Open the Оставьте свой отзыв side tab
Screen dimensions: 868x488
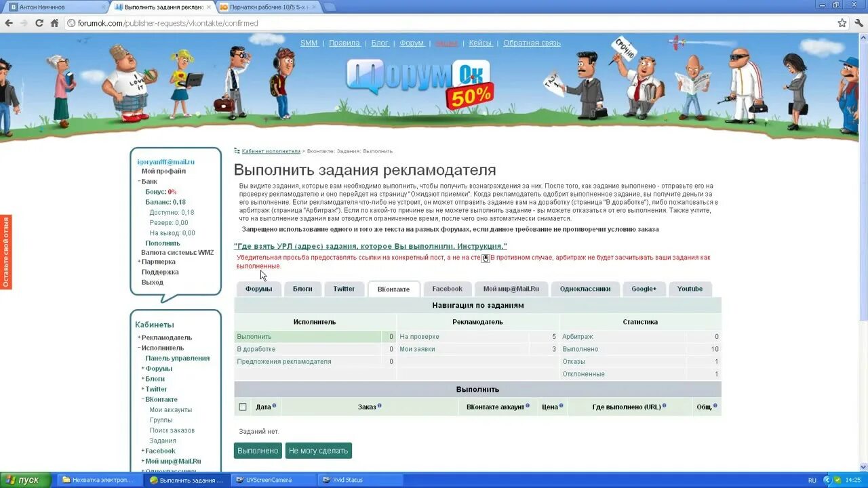coord(5,251)
